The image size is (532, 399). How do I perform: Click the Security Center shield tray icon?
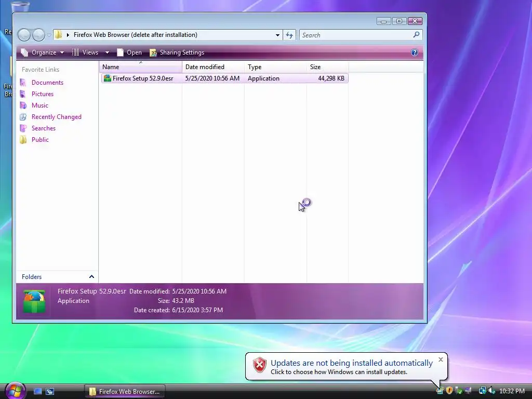click(x=449, y=391)
